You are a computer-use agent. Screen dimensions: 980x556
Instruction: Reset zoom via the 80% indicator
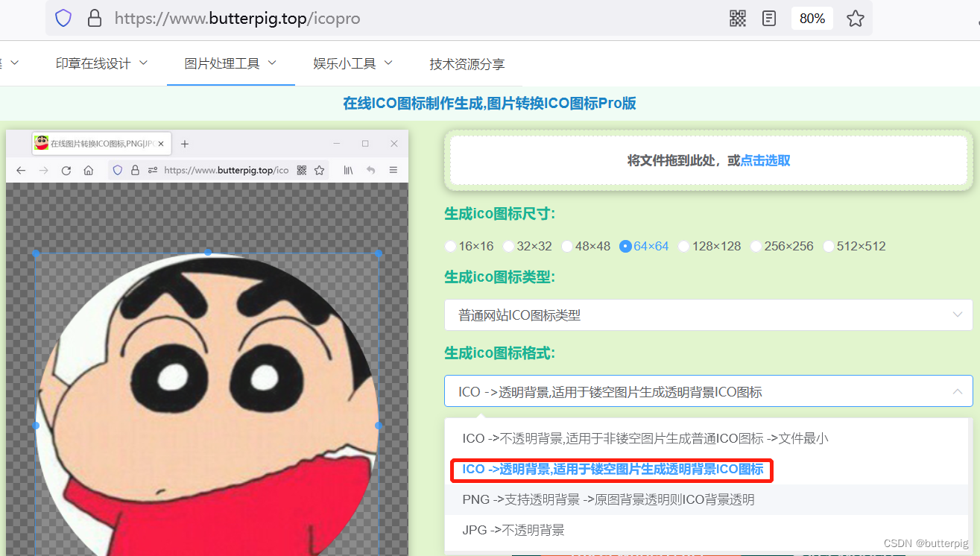point(812,19)
